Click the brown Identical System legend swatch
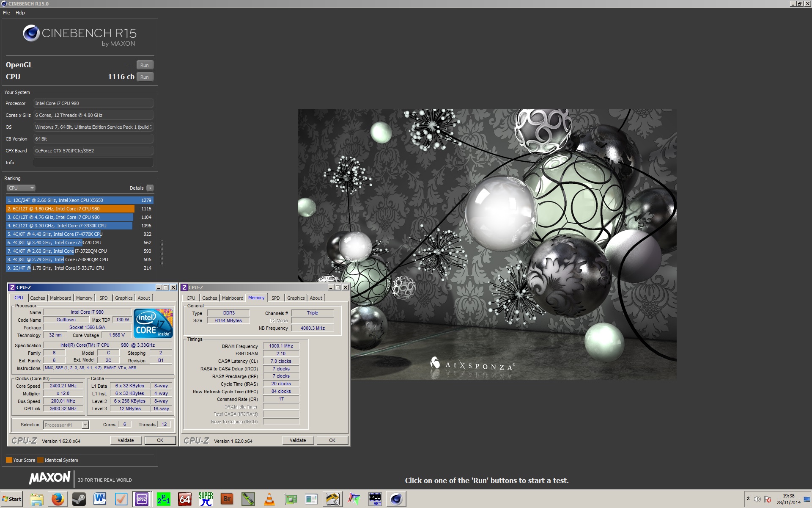 pos(40,460)
